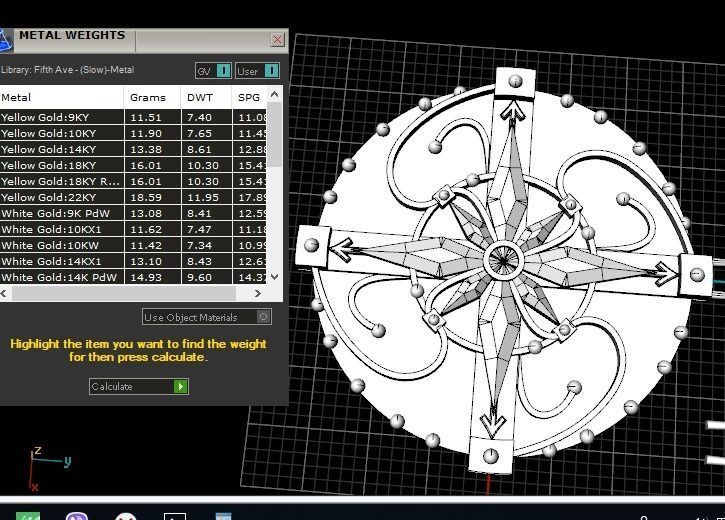Click the SPG column header
Viewport: 725px width, 520px height.
(249, 98)
